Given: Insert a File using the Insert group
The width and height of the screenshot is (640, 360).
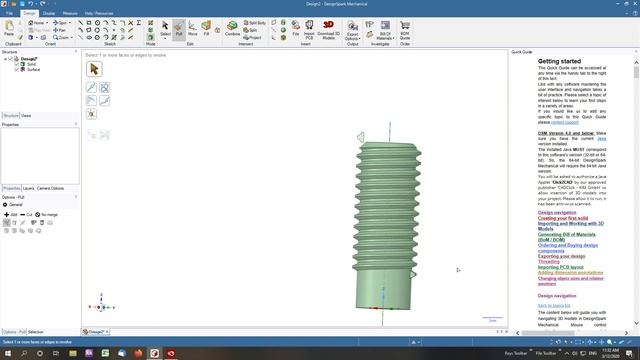Looking at the screenshot, I should point(296,29).
